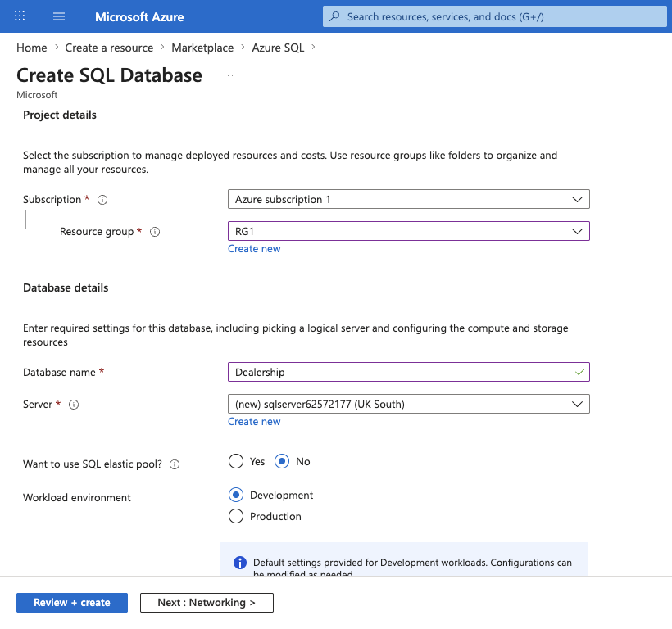Click the Subscription info icon
Viewport: 672px width, 629px height.
pyautogui.click(x=102, y=200)
